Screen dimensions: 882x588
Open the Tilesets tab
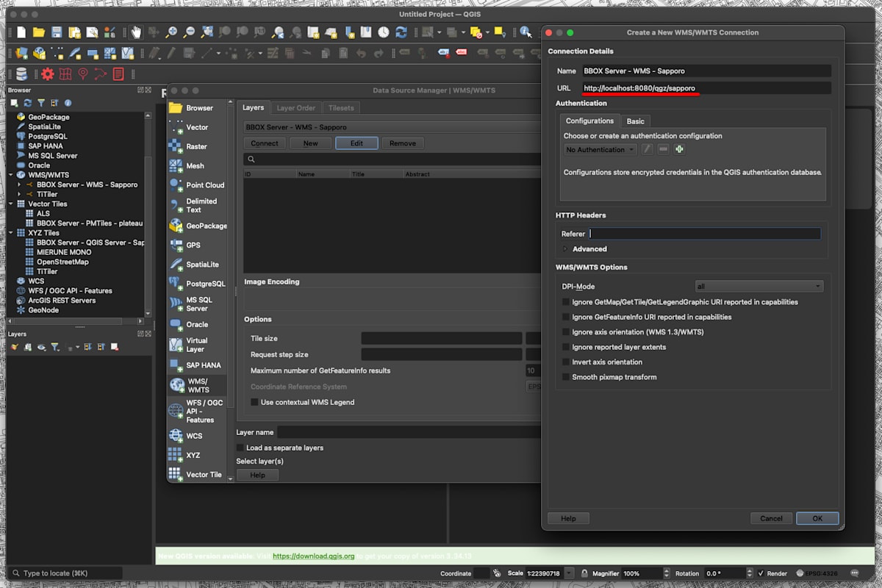click(x=341, y=108)
